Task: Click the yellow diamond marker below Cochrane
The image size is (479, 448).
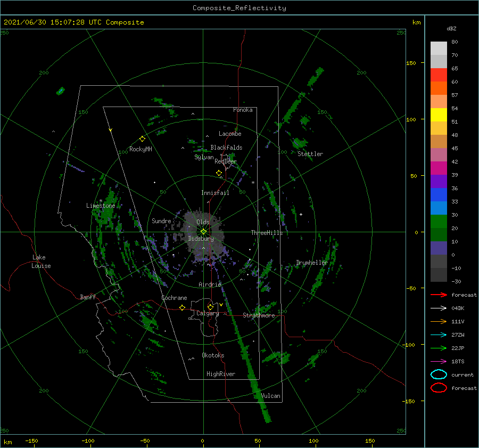Action: [x=183, y=308]
